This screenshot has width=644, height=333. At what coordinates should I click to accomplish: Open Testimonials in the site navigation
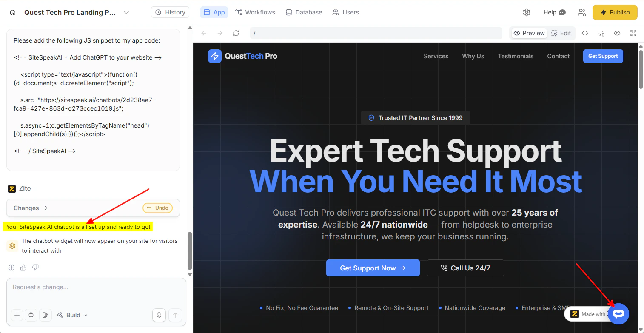click(516, 56)
